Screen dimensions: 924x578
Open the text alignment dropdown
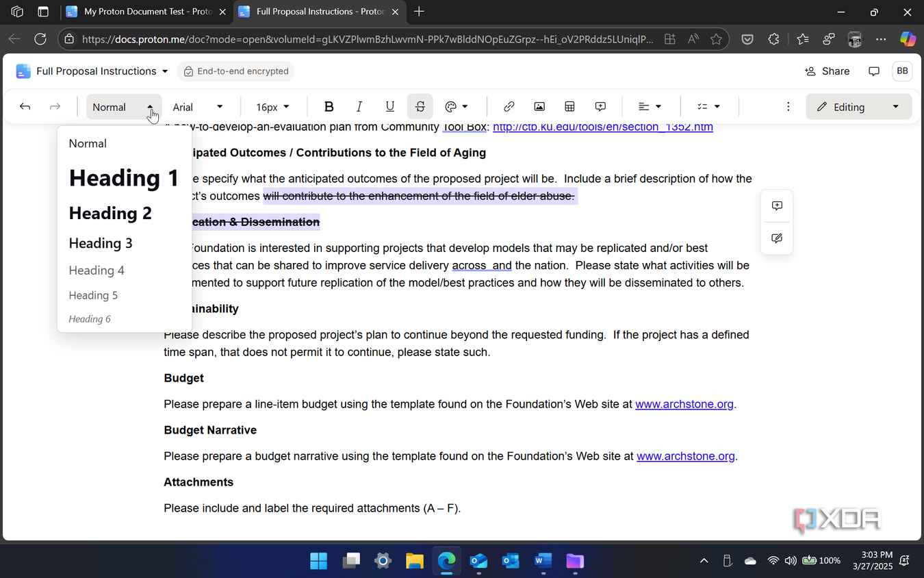[x=650, y=107]
